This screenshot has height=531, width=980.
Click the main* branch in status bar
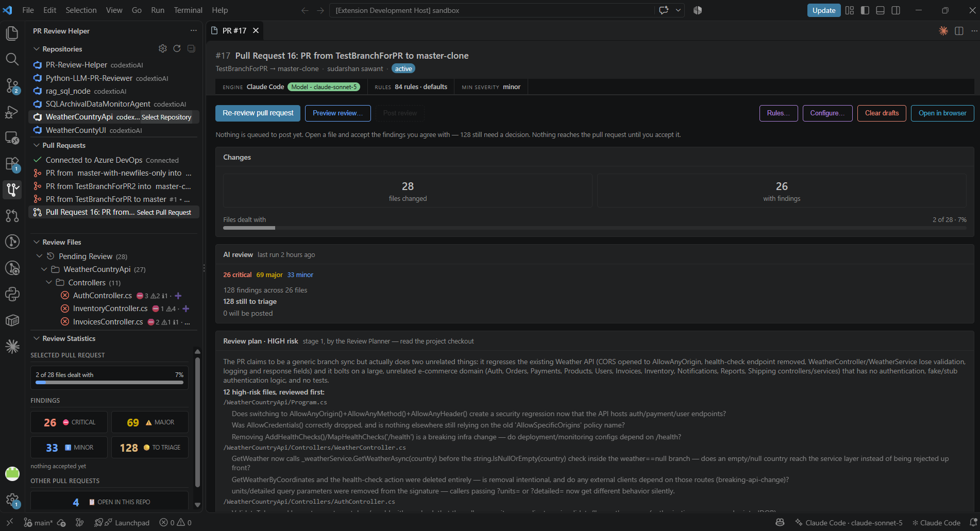point(38,523)
